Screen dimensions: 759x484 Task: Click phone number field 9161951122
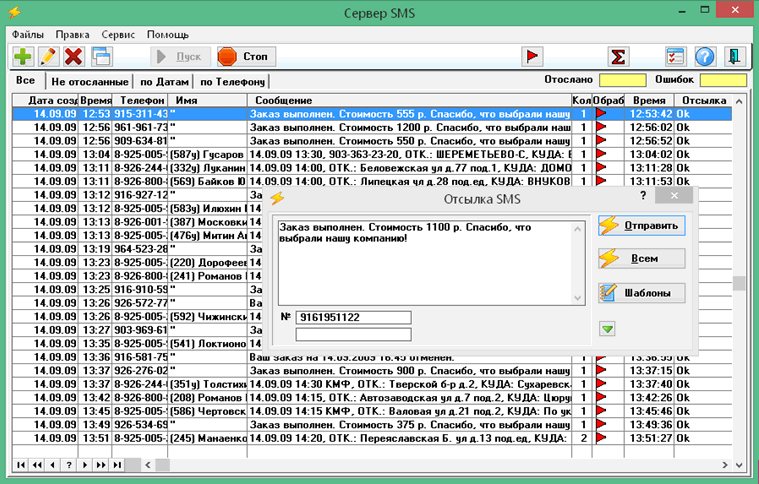tap(353, 318)
